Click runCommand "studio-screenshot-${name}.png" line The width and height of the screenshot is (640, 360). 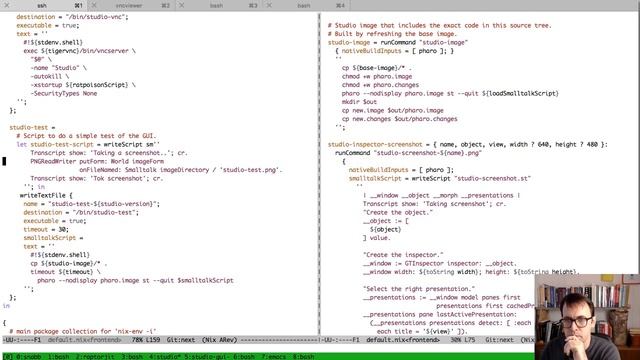coord(408,153)
